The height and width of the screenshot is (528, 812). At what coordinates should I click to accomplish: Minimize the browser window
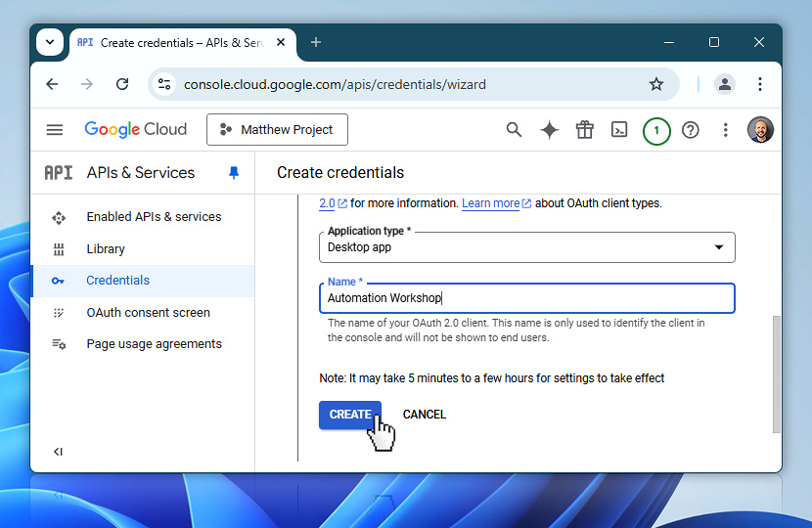[669, 42]
